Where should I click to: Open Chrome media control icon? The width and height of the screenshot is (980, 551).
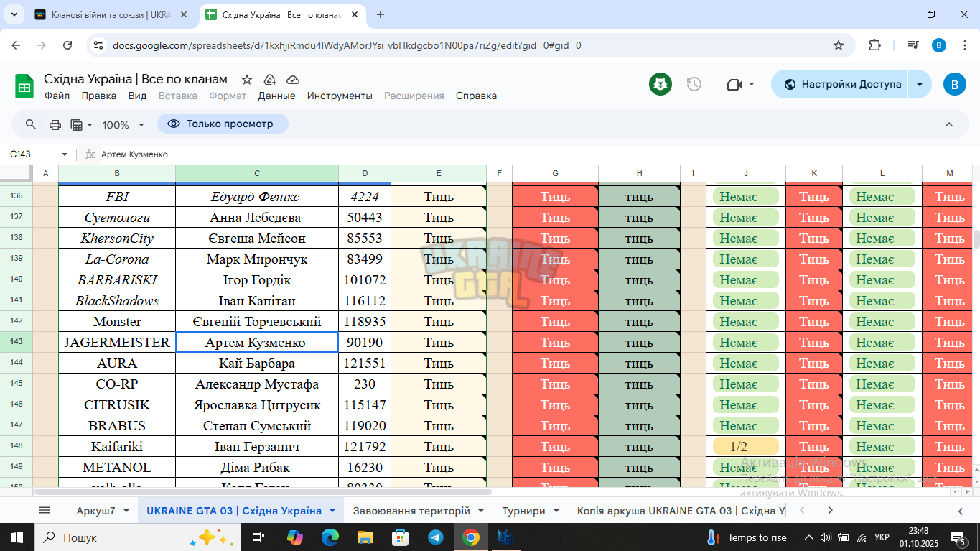pos(913,45)
